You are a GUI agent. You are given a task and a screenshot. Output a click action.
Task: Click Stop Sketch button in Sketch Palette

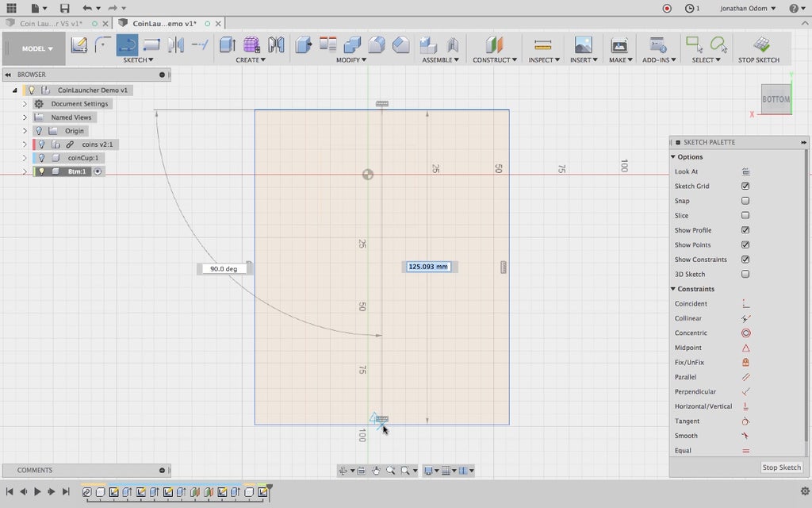tap(781, 468)
